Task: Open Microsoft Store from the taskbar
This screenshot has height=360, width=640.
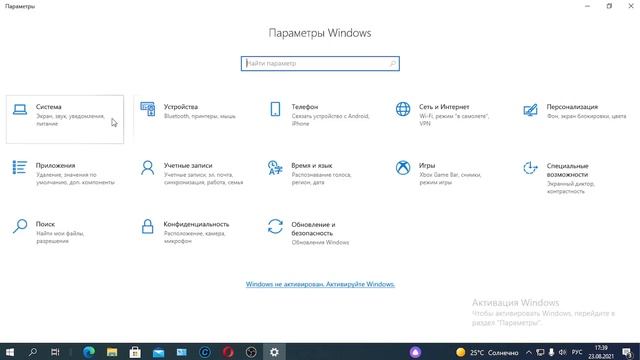Action: coord(135,352)
